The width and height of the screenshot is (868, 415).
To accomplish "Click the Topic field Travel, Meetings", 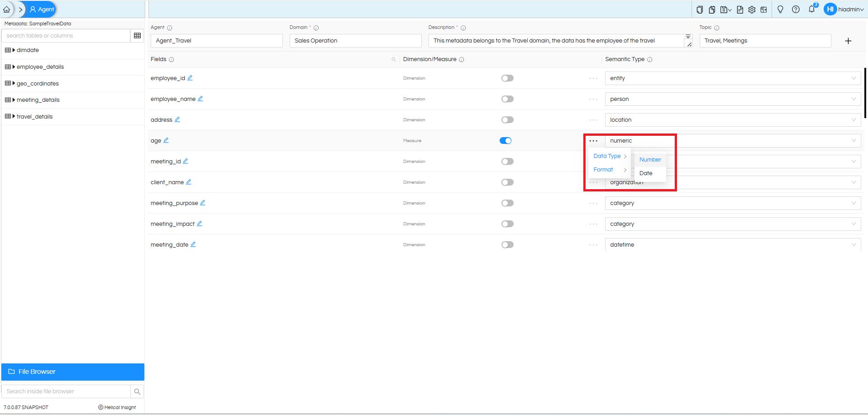I will coord(765,41).
